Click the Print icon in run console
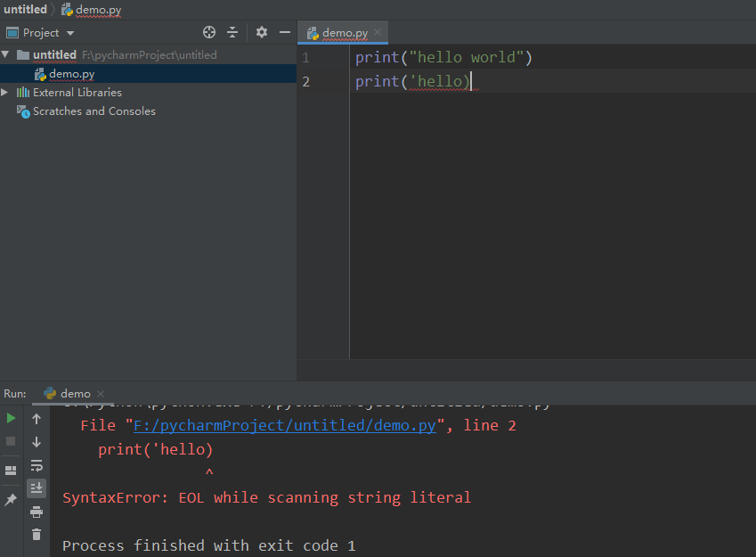This screenshot has width=756, height=557. click(37, 512)
